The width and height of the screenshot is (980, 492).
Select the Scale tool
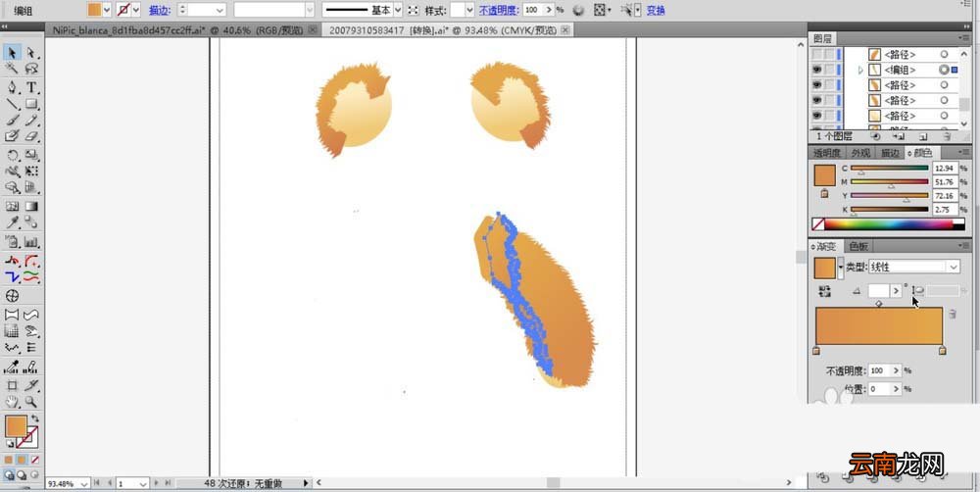click(x=31, y=155)
